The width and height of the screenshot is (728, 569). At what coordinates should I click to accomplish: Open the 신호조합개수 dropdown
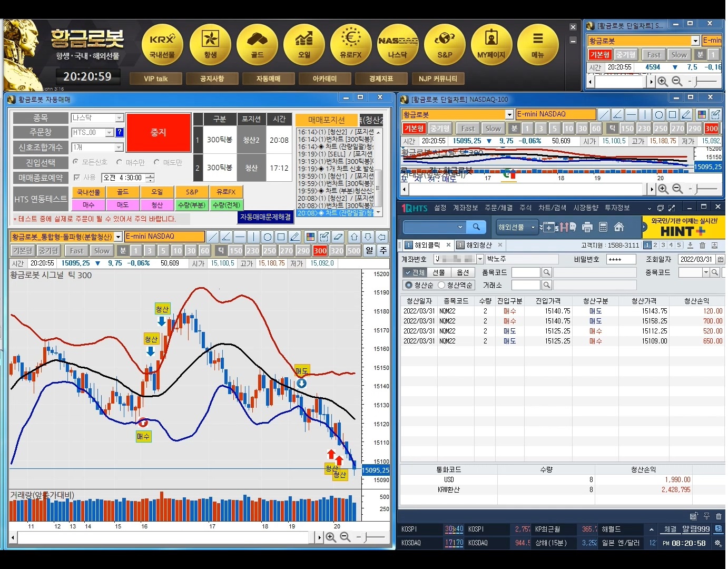pyautogui.click(x=119, y=148)
